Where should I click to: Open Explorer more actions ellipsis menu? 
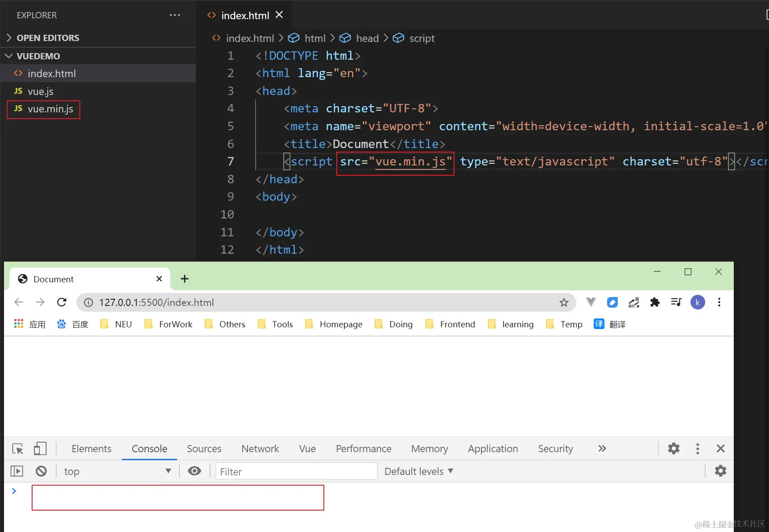pyautogui.click(x=175, y=15)
